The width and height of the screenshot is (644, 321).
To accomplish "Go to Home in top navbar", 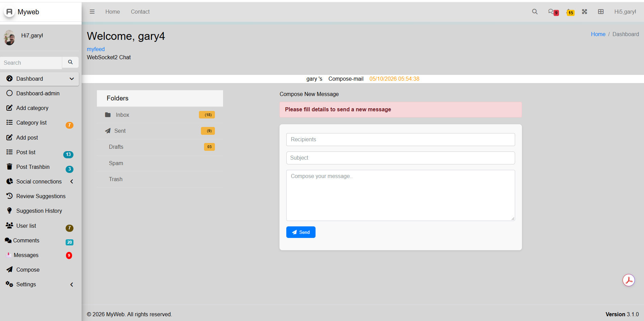I will [113, 12].
